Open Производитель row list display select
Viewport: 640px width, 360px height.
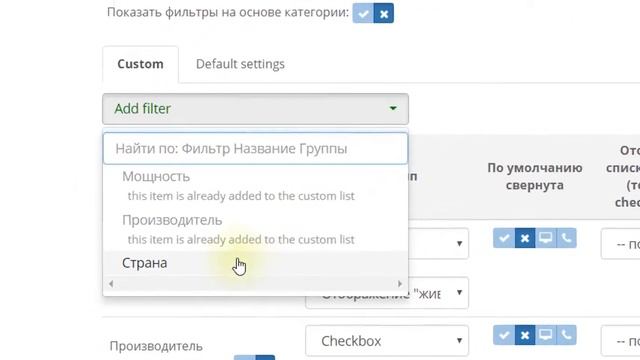pyautogui.click(x=620, y=341)
